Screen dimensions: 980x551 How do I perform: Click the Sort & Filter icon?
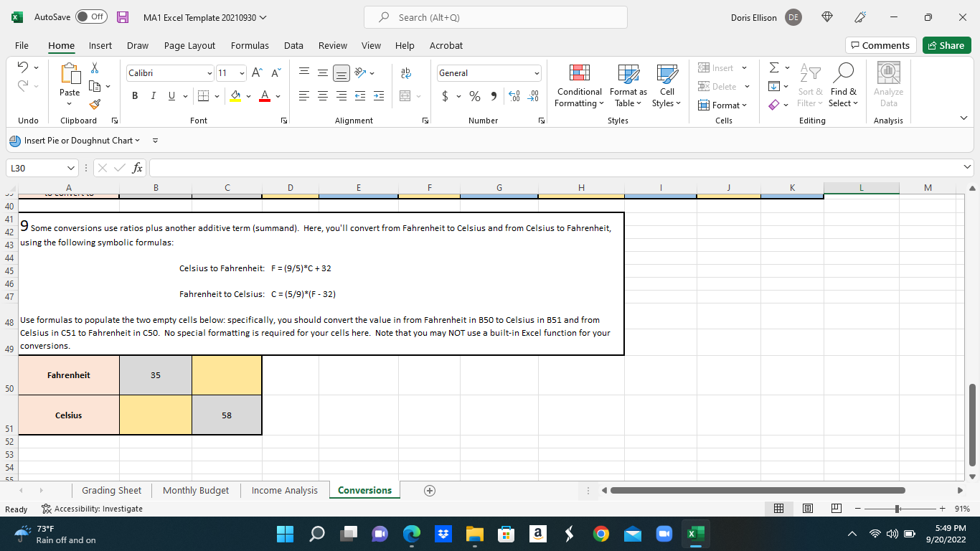pos(809,85)
